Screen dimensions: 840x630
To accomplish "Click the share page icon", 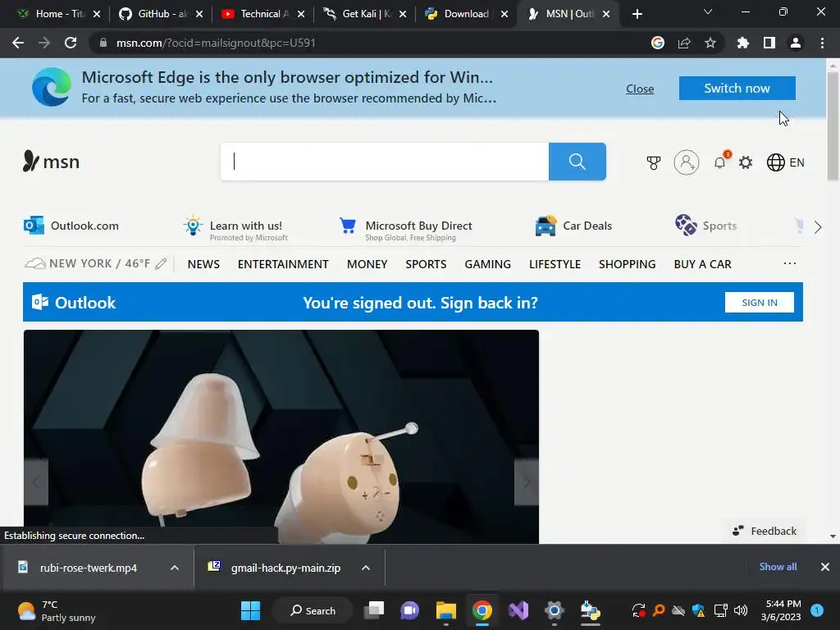I will tap(684, 43).
